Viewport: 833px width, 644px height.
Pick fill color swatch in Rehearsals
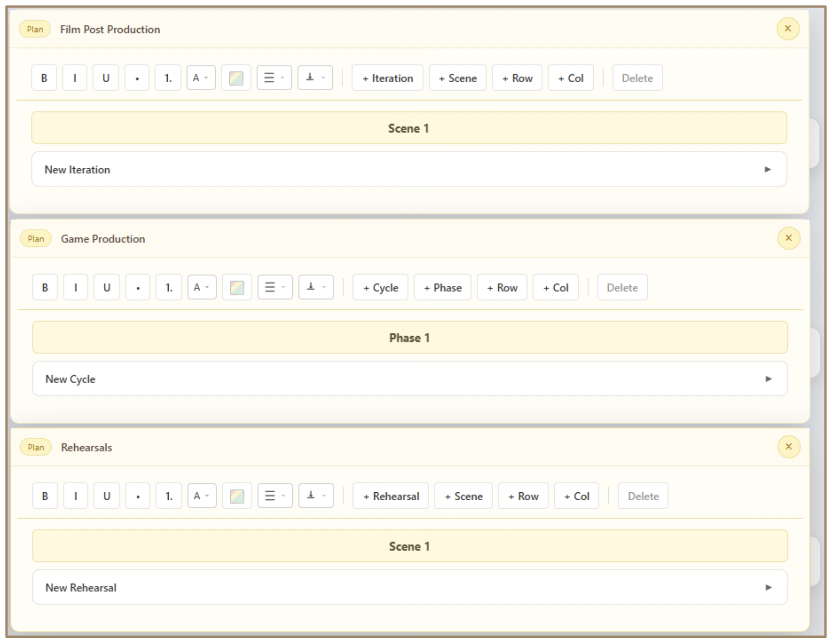click(x=237, y=496)
